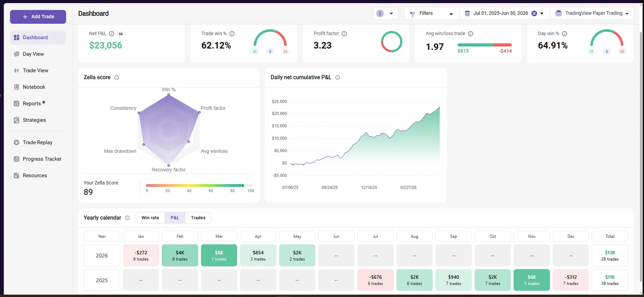Select Dec 2025 cell showing -$312
This screenshot has height=297, width=644.
pyautogui.click(x=571, y=280)
